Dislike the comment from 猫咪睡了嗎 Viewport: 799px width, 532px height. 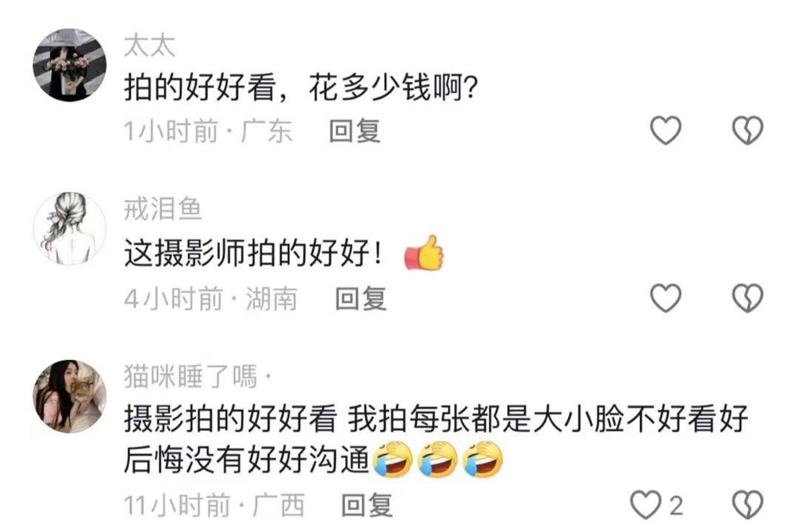(x=747, y=505)
